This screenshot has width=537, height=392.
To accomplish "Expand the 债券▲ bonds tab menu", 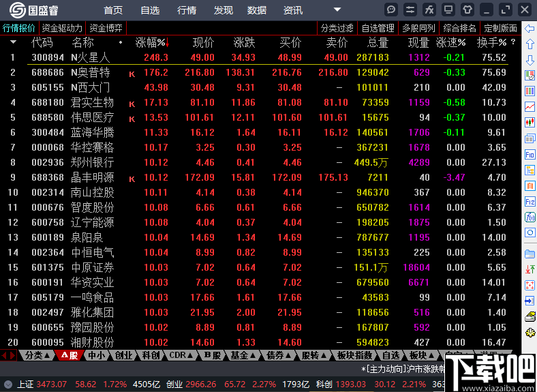I will [x=279, y=355].
